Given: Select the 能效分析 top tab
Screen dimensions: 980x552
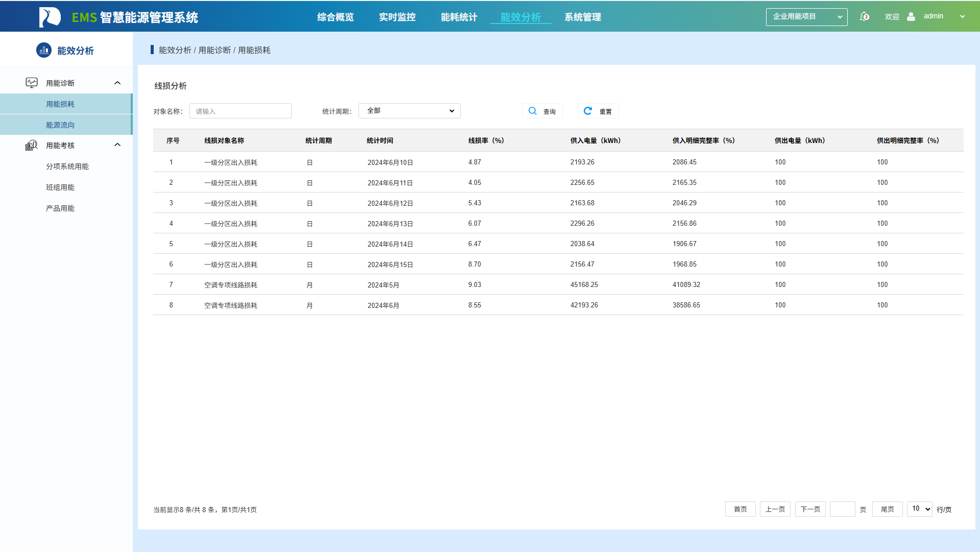Looking at the screenshot, I should pos(521,17).
